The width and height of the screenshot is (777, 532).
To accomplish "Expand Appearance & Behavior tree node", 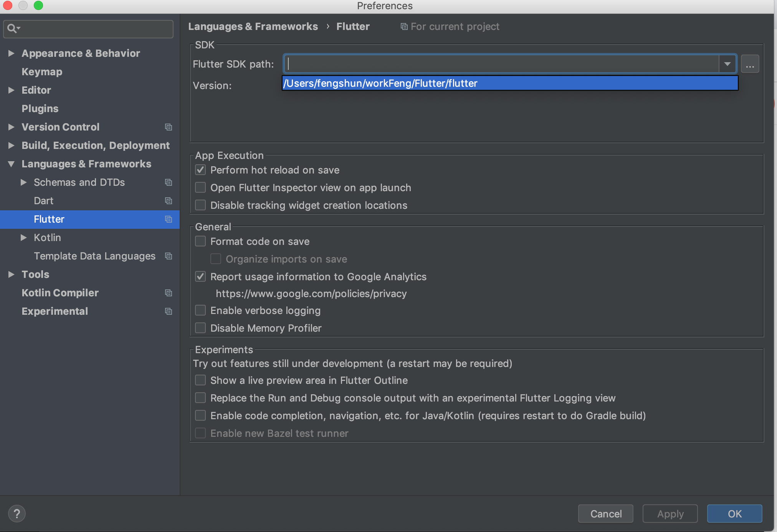I will click(11, 53).
